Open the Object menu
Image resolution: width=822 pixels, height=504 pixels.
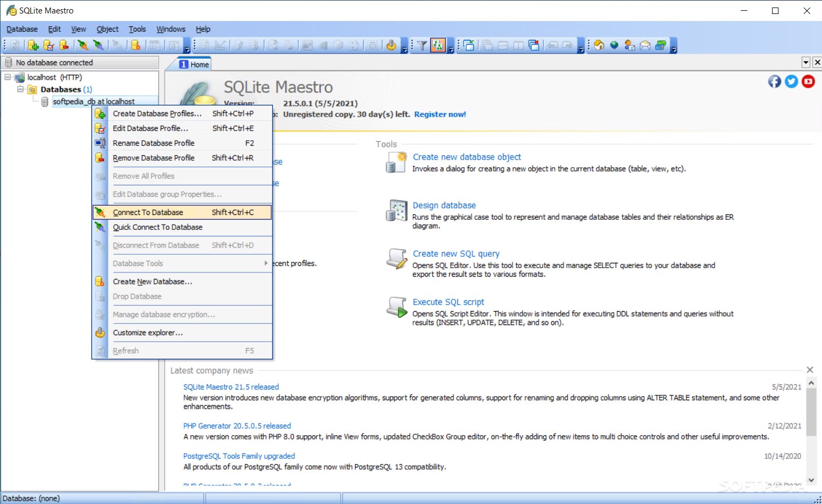(107, 29)
